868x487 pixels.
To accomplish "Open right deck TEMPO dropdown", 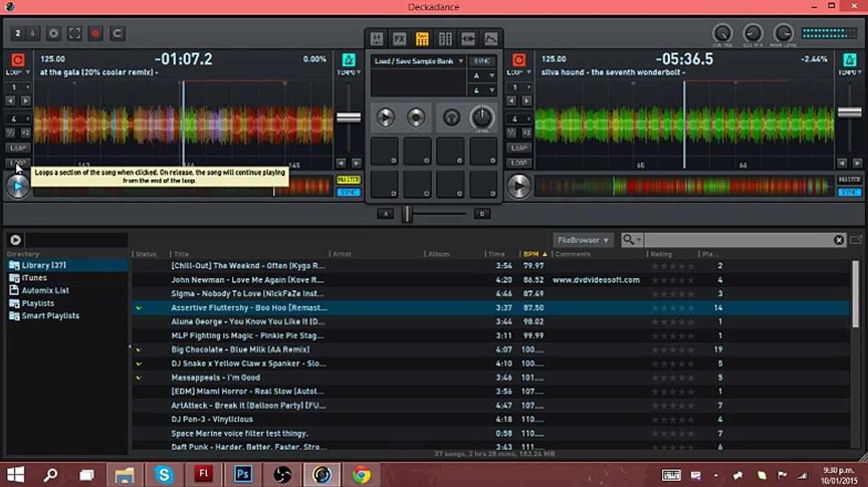I will tap(849, 72).
